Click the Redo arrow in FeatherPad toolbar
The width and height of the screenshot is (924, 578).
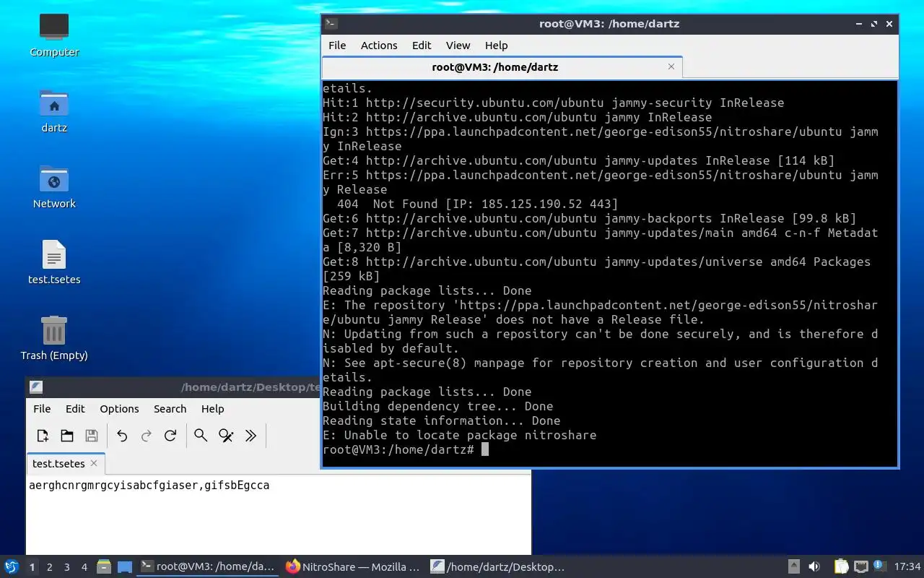click(147, 436)
